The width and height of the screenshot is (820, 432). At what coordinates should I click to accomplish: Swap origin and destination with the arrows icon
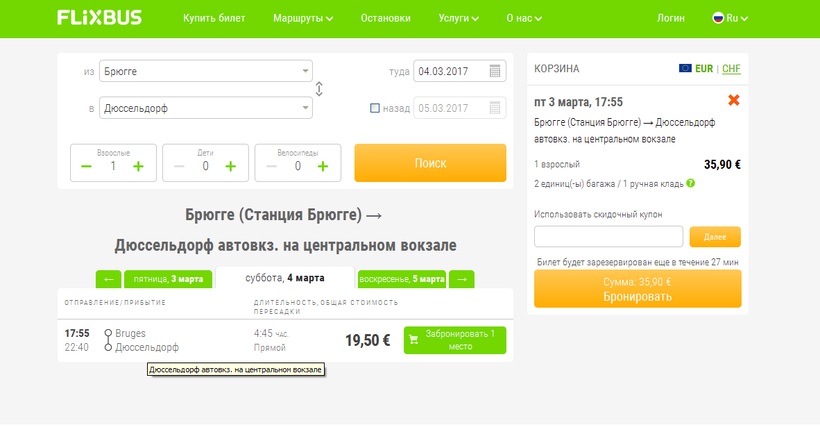click(319, 89)
